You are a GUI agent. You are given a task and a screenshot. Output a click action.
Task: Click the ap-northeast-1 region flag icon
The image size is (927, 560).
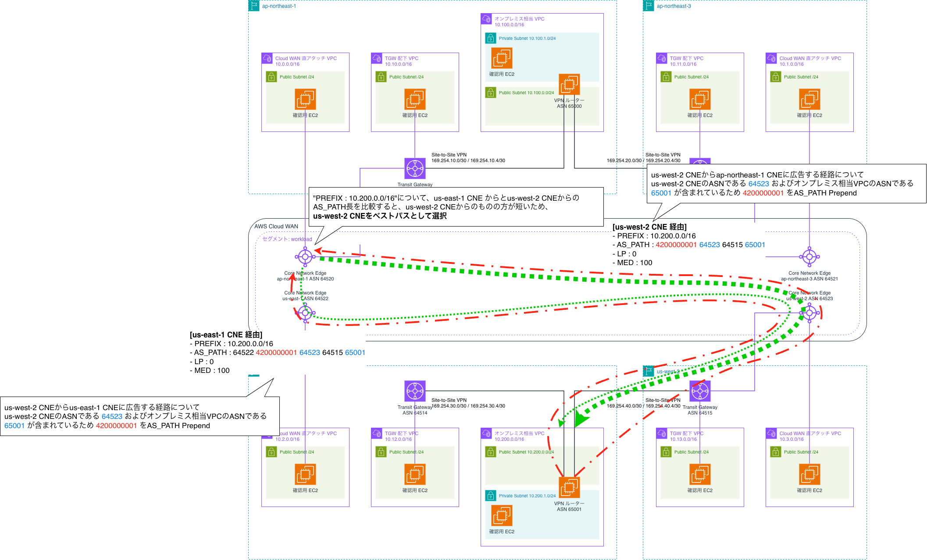click(x=254, y=6)
